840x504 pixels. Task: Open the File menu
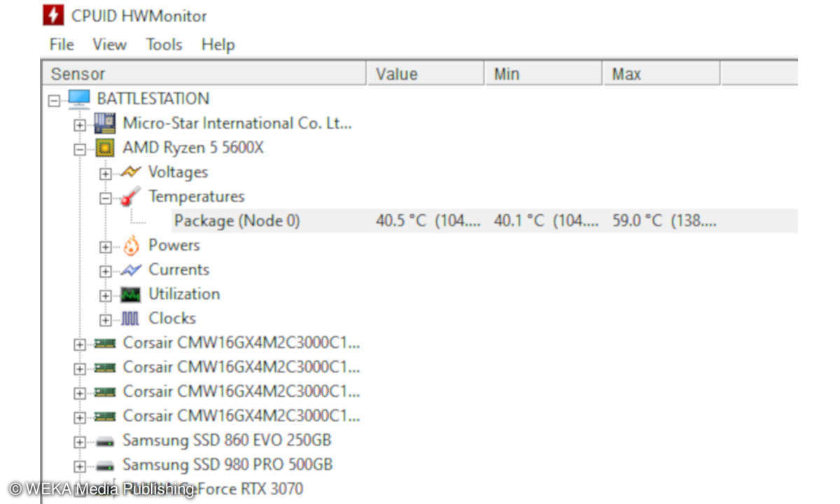point(62,45)
